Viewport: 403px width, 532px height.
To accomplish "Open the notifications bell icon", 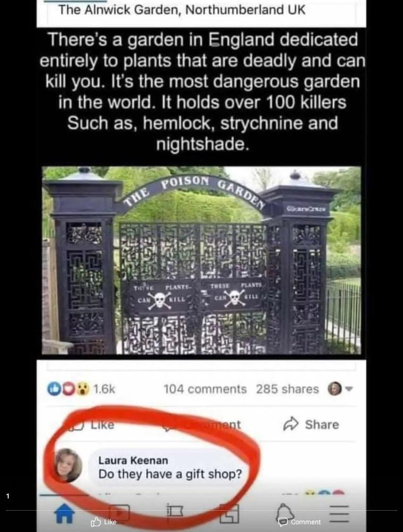I will [285, 512].
